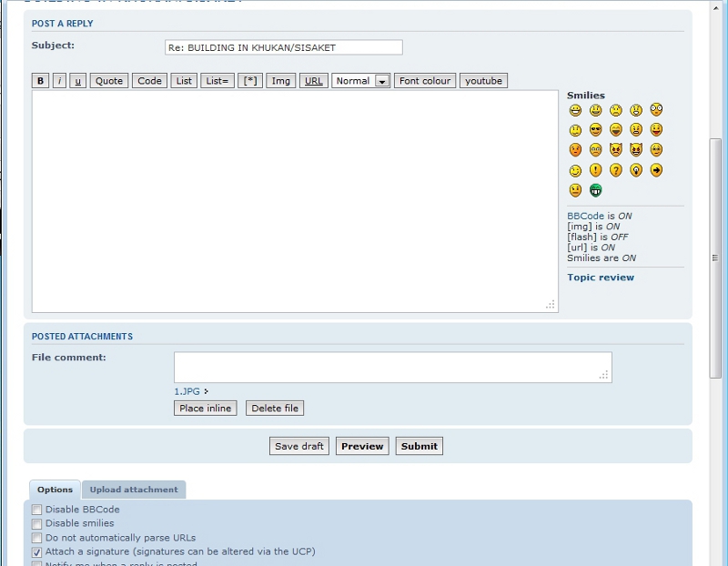Click into the Subject text field
Viewport: 728px width, 566px height.
click(283, 47)
